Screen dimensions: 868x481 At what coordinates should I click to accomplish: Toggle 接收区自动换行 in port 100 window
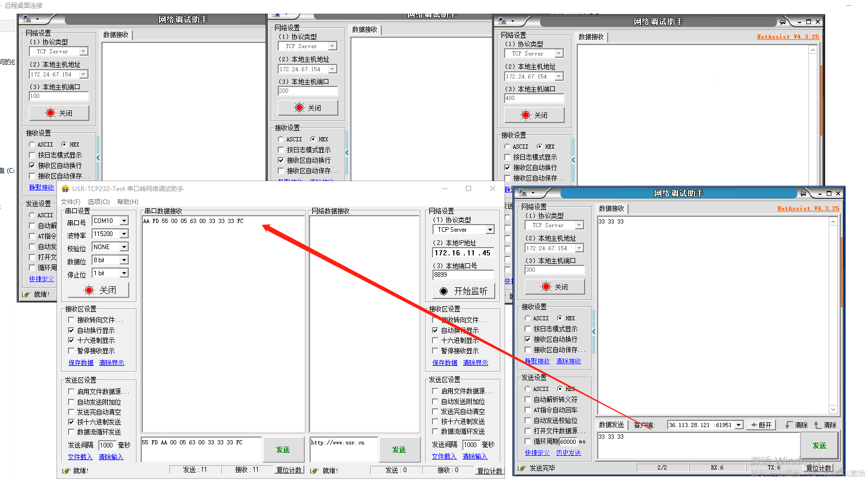point(32,165)
